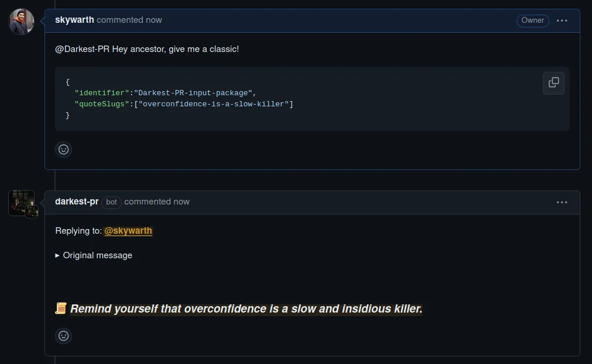Viewport: 592px width, 364px height.
Task: Click the Owner badge label
Action: [532, 20]
